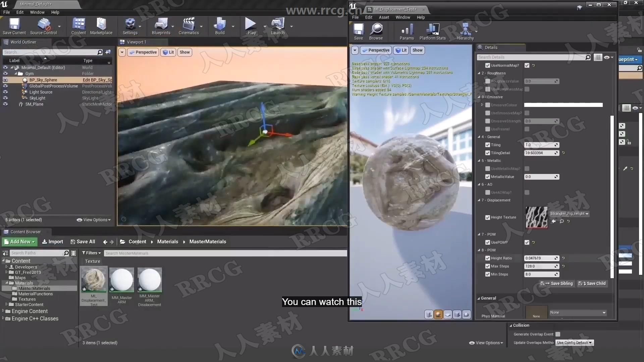This screenshot has height=362, width=644.
Task: Open Marketplace from the toolbar
Action: click(x=101, y=26)
